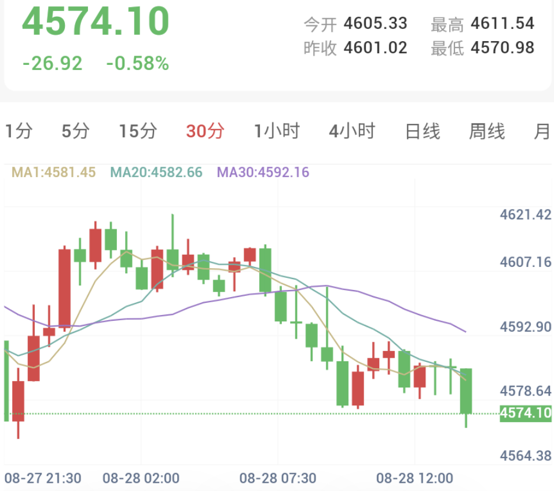
Task: Click the 08-28 02:00 time axis label
Action: pyautogui.click(x=141, y=479)
